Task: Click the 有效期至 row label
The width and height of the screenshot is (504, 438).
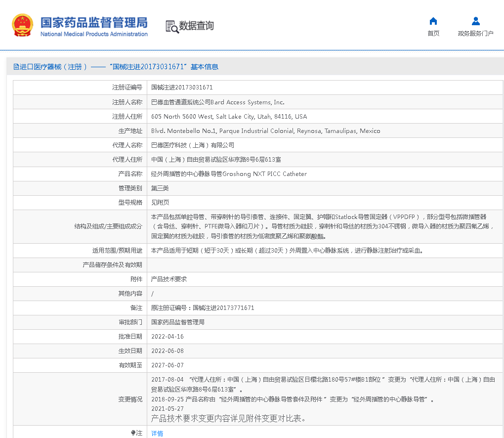Action: coord(130,365)
